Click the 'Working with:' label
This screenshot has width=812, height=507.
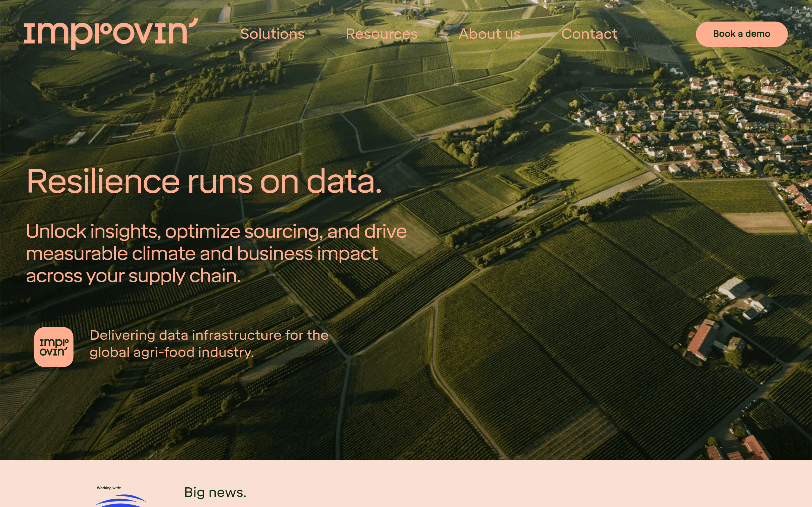click(109, 488)
